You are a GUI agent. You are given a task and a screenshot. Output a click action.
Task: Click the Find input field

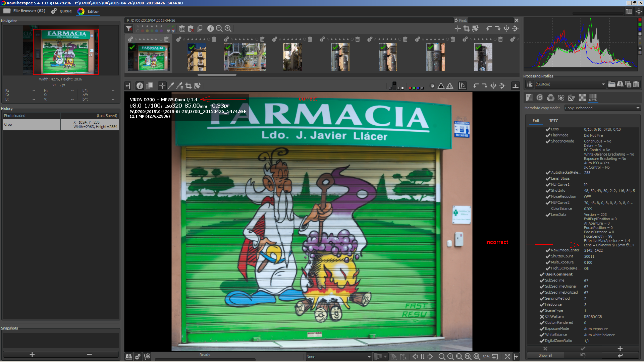click(490, 20)
